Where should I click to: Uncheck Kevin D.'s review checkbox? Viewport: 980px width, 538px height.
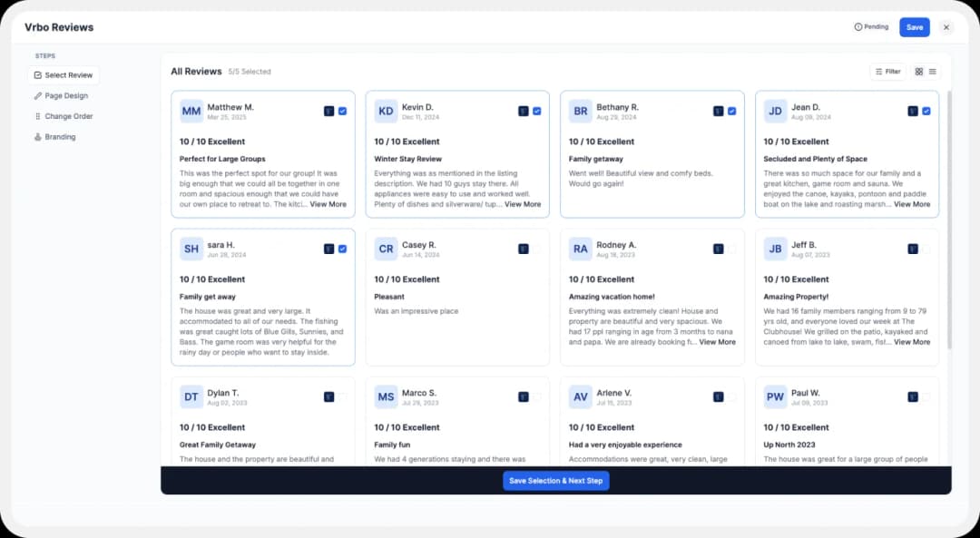click(537, 111)
